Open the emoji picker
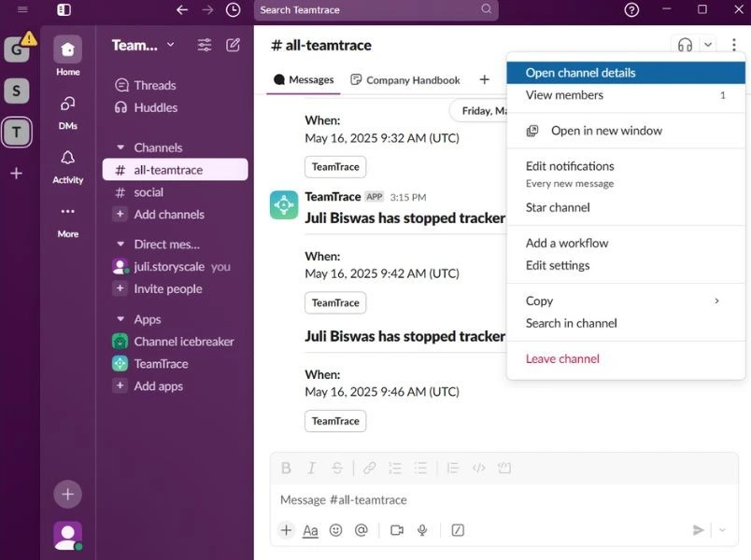This screenshot has height=560, width=751. tap(335, 530)
